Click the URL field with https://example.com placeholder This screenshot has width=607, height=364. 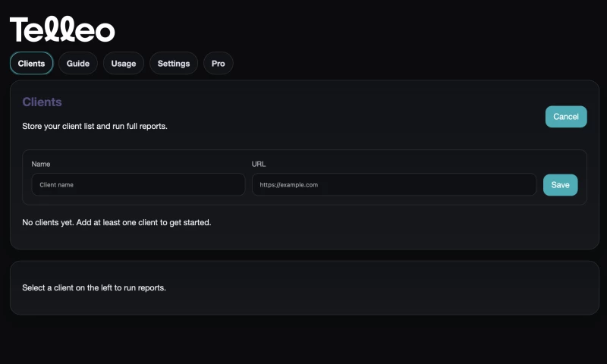click(394, 184)
